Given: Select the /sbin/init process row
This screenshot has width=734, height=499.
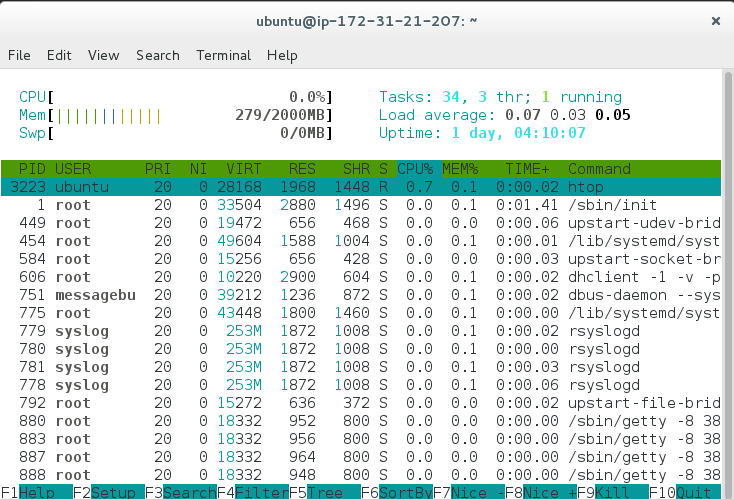Looking at the screenshot, I should pyautogui.click(x=361, y=205).
